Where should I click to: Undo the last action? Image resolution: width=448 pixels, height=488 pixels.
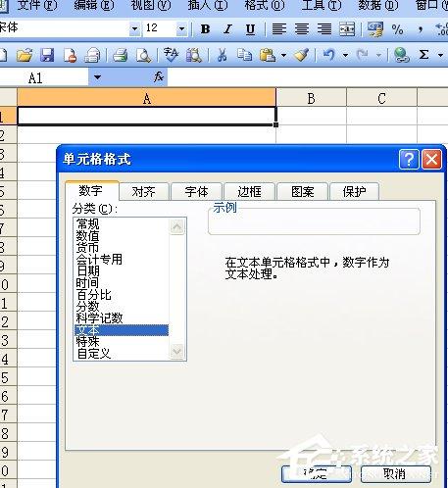pos(329,55)
